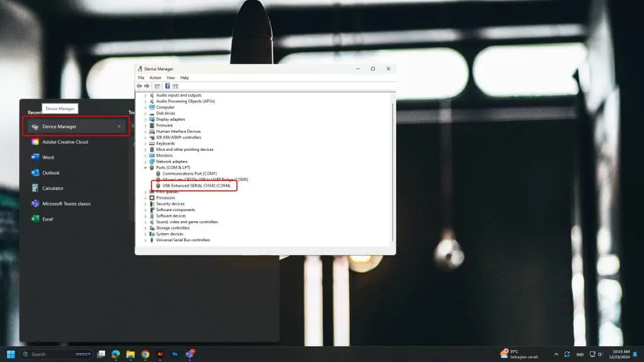The height and width of the screenshot is (362, 644).
Task: Click the Windows Start button
Action: (11, 354)
